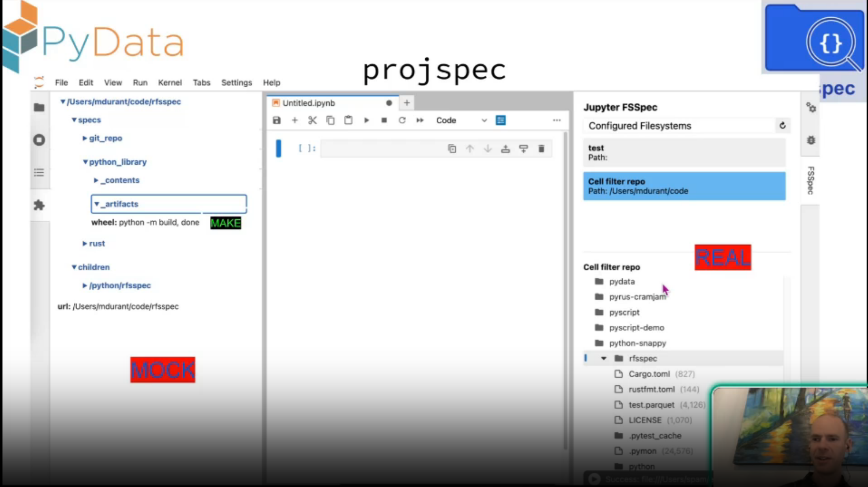Open the Extension Manager puzzle icon
Viewport: 868px width, 487px height.
[x=39, y=205]
